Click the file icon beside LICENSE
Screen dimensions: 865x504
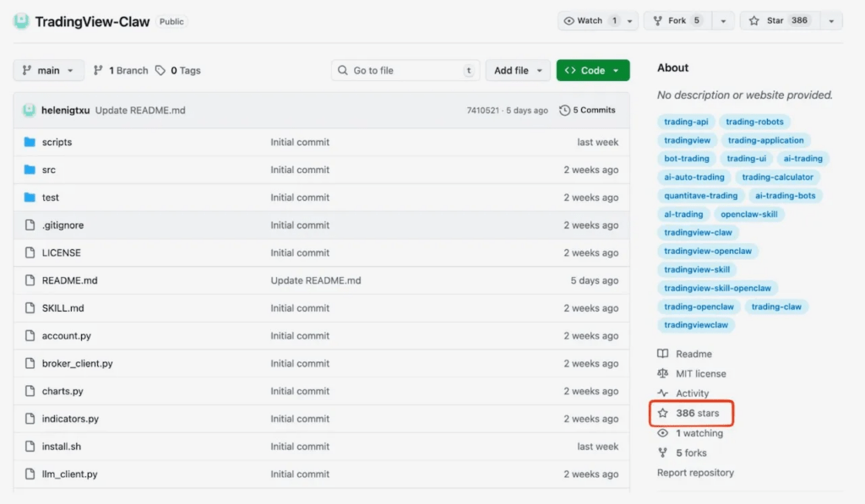click(30, 252)
